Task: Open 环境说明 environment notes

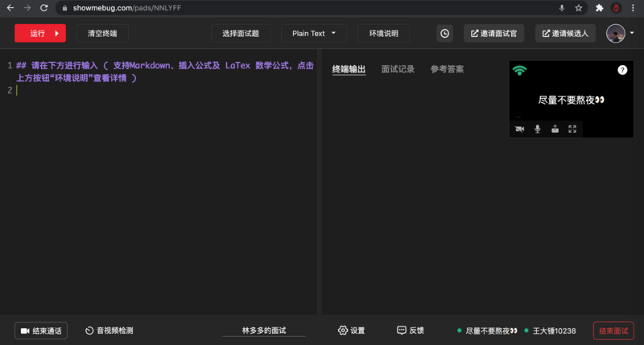Action: (384, 33)
